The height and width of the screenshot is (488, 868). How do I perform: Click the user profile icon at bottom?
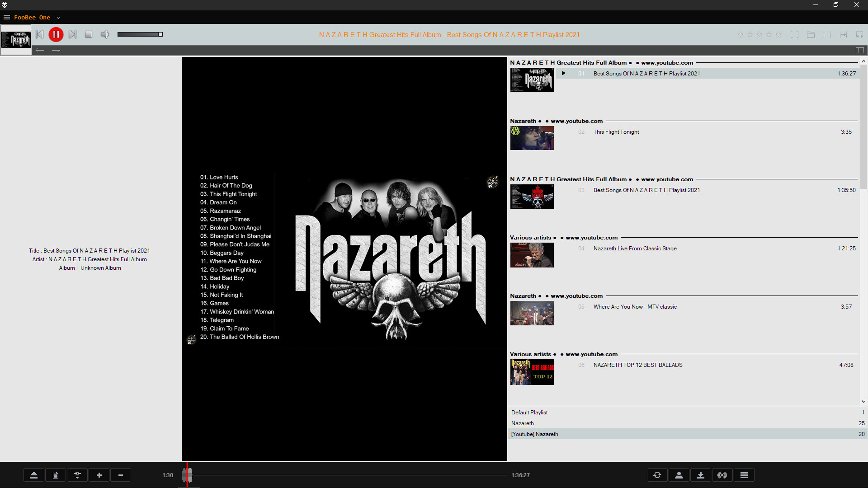point(679,475)
